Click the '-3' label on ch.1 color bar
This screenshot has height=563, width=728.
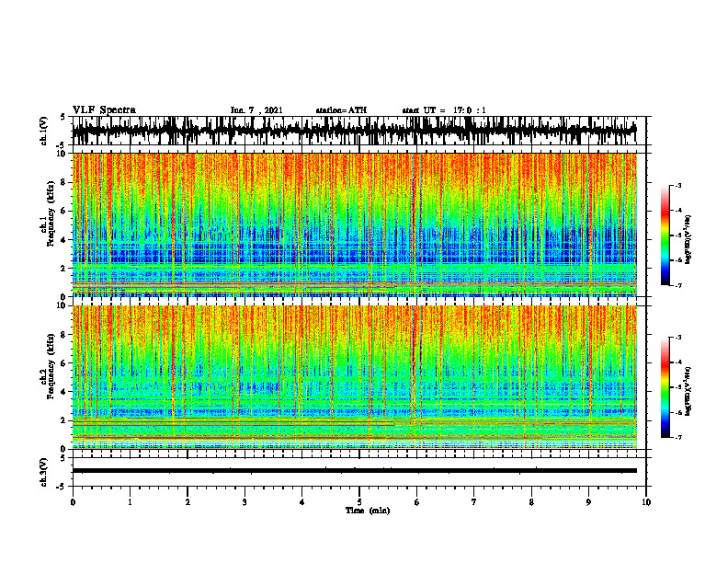click(677, 185)
